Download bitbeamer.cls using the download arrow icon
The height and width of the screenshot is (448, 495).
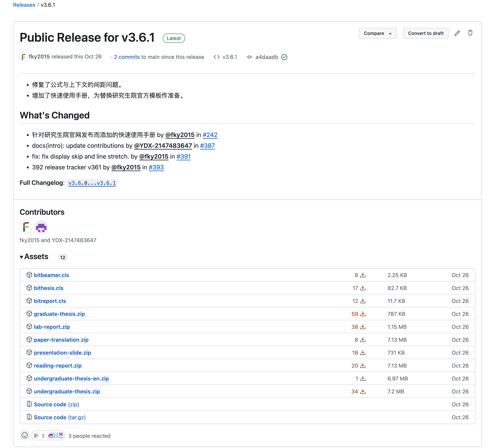(362, 275)
